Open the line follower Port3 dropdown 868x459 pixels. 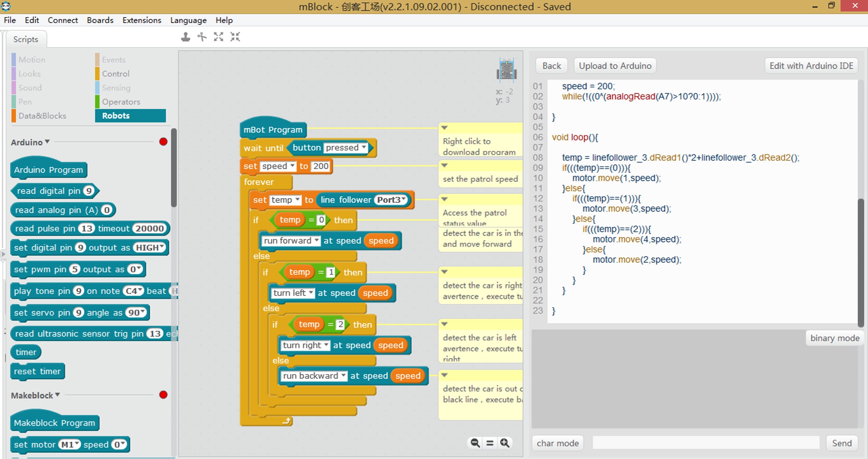click(x=404, y=200)
